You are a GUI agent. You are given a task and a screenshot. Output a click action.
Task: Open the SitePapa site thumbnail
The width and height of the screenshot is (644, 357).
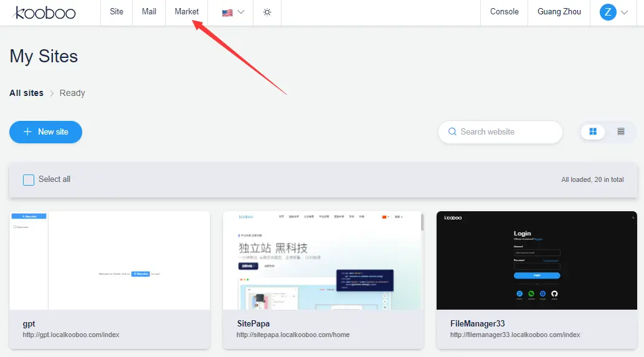pos(323,260)
